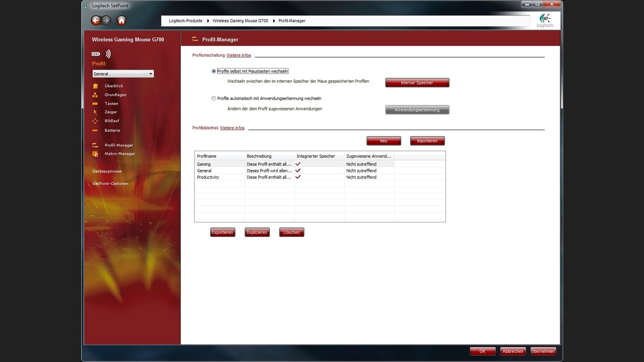Apply changes with the Übernehmen button

point(543,351)
